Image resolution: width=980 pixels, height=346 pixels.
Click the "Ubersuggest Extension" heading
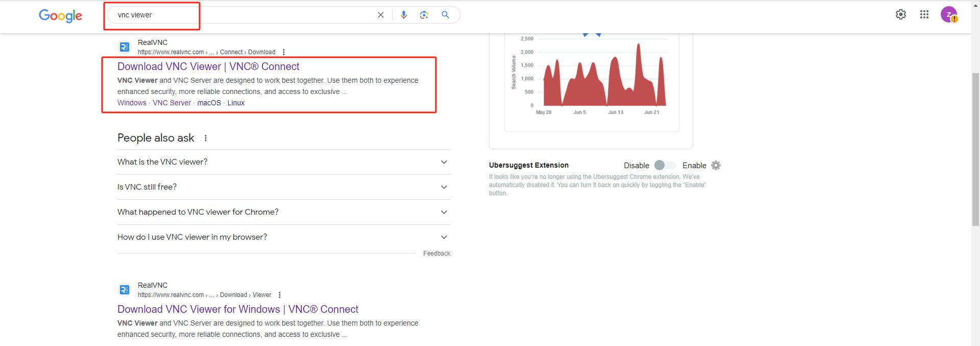point(529,165)
